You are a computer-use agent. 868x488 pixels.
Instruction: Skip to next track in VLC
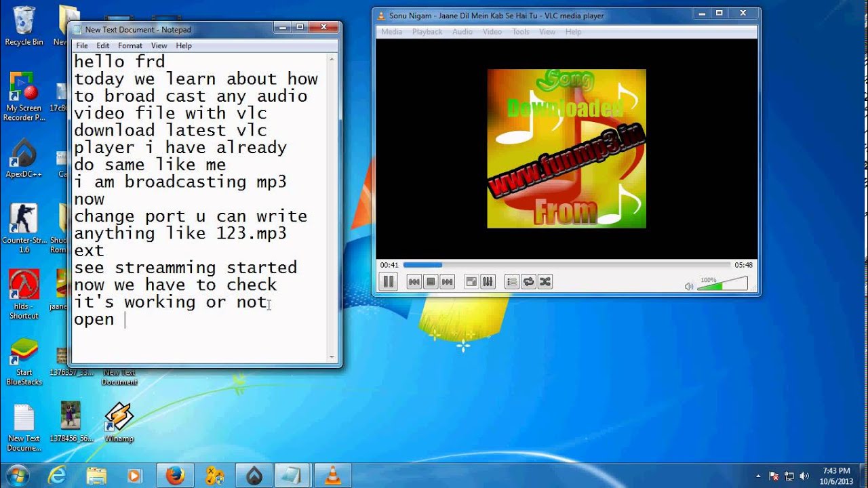click(x=447, y=282)
